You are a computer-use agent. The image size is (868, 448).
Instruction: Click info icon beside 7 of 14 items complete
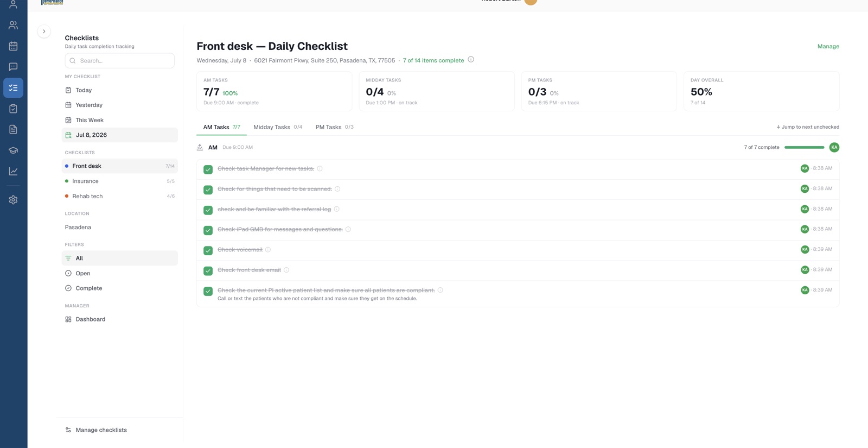click(471, 60)
